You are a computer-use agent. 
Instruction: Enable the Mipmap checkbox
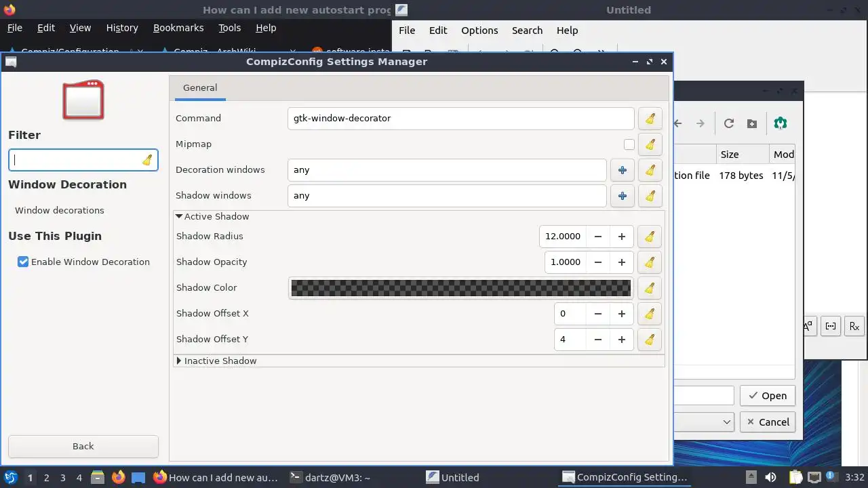[629, 144]
